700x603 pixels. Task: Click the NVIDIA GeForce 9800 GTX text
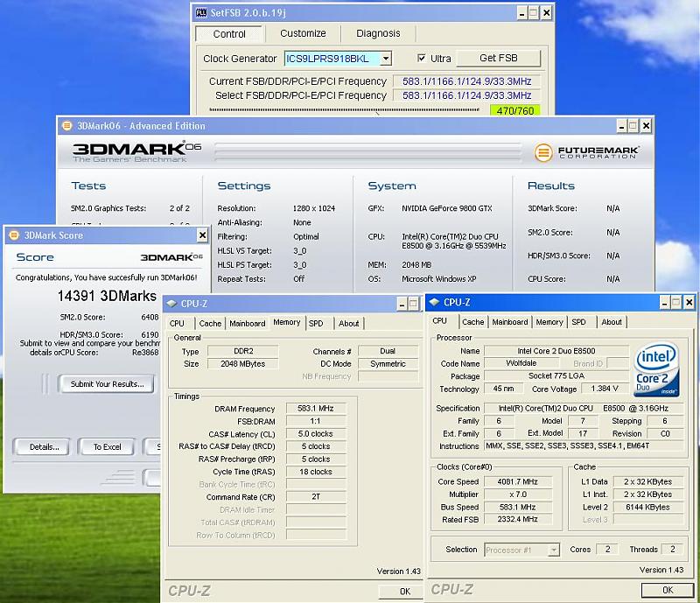coord(446,208)
